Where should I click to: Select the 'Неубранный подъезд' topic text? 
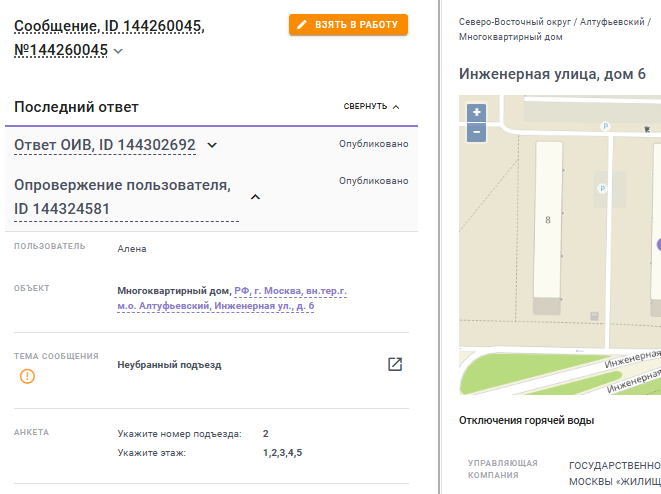click(x=169, y=365)
